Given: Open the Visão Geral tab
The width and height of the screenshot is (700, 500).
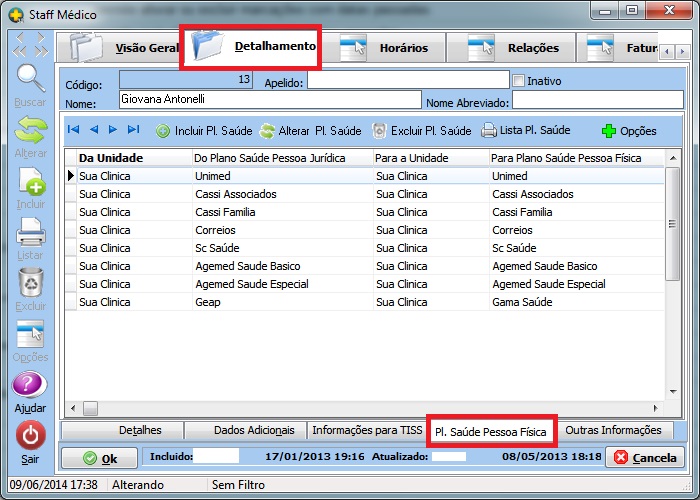Looking at the screenshot, I should click(x=120, y=47).
